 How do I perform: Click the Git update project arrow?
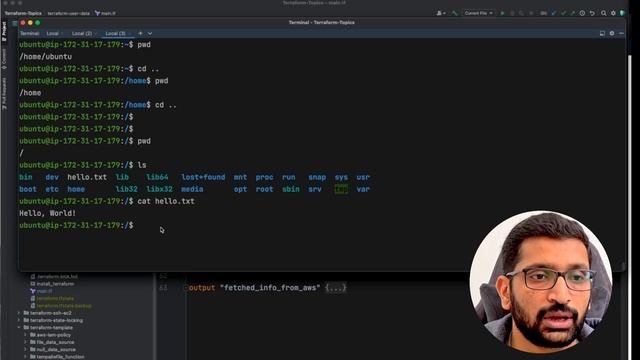coord(554,13)
